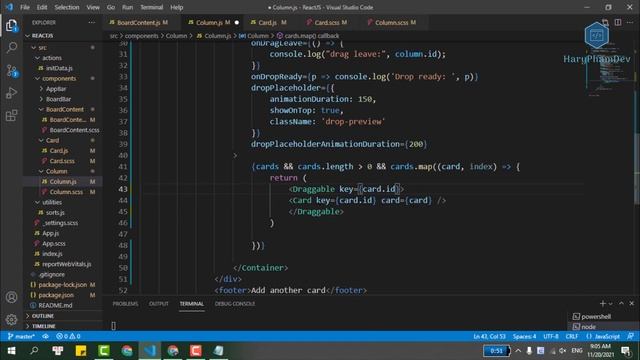Open the Chrome taskbar icon
640x360 pixels.
coord(127,351)
